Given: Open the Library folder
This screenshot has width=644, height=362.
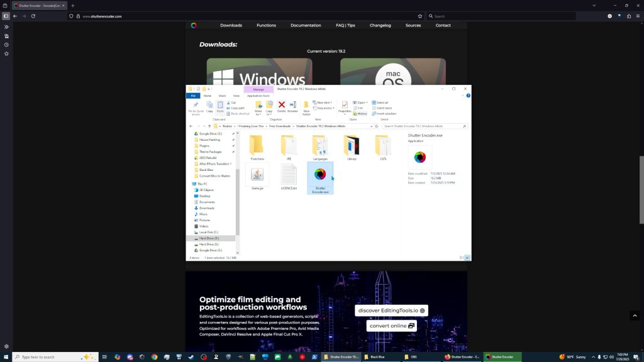Looking at the screenshot, I should coord(352,147).
